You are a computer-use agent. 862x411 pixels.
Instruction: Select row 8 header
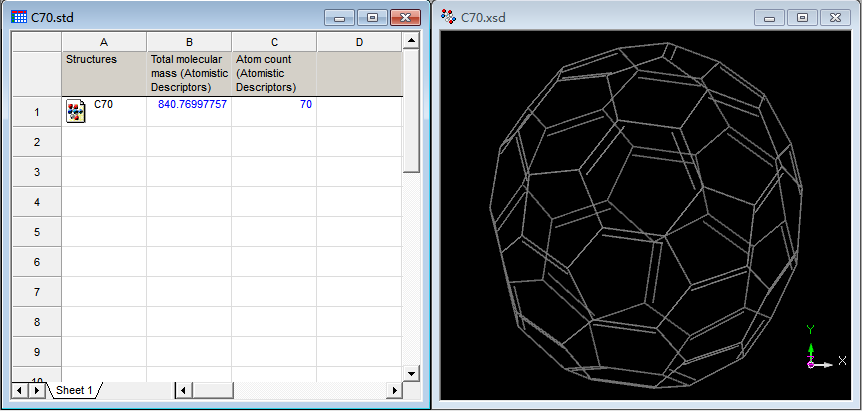(x=37, y=321)
